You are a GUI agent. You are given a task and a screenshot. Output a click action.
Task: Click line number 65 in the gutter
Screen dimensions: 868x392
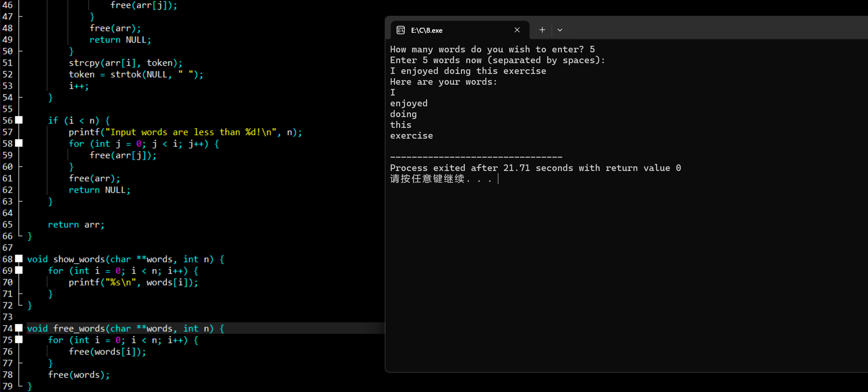pyautogui.click(x=7, y=224)
